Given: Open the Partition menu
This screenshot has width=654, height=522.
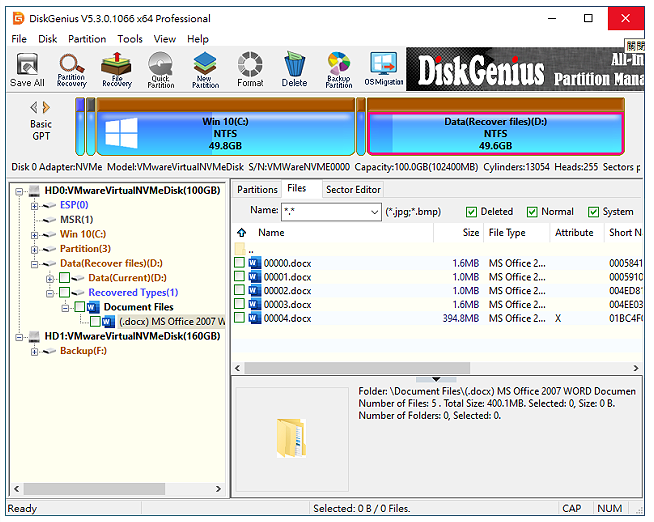Looking at the screenshot, I should tap(87, 39).
